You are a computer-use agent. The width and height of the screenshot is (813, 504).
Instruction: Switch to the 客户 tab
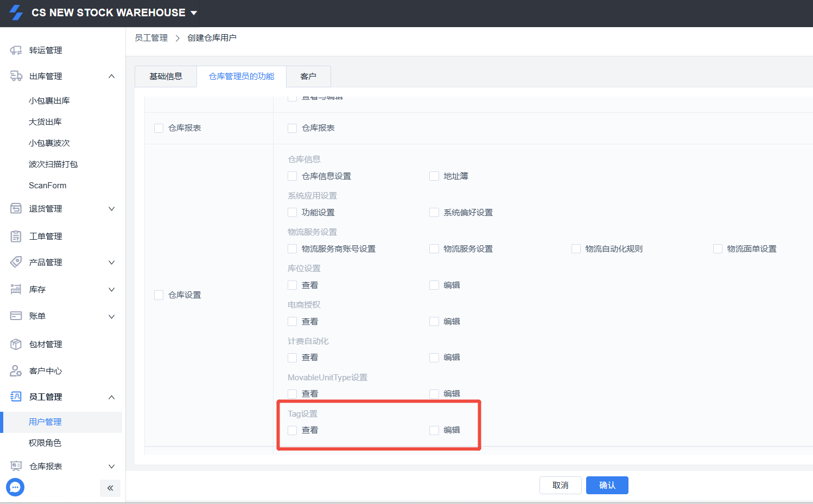click(x=308, y=76)
